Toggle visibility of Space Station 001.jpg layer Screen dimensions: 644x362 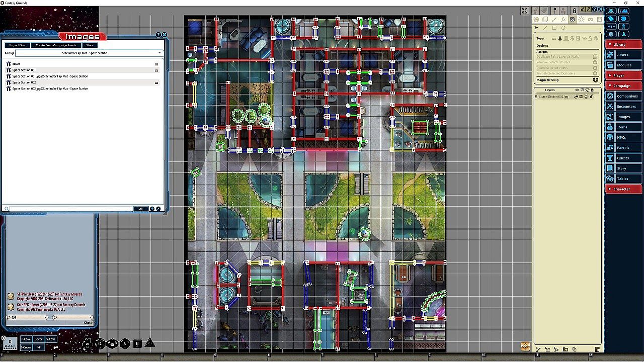pyautogui.click(x=576, y=97)
